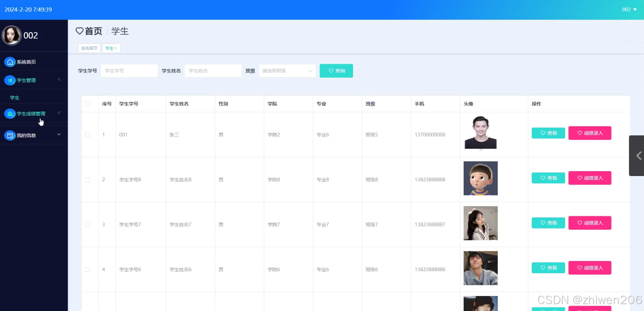Switch to the 系统首页 page tab
644x311 pixels.
[x=89, y=48]
